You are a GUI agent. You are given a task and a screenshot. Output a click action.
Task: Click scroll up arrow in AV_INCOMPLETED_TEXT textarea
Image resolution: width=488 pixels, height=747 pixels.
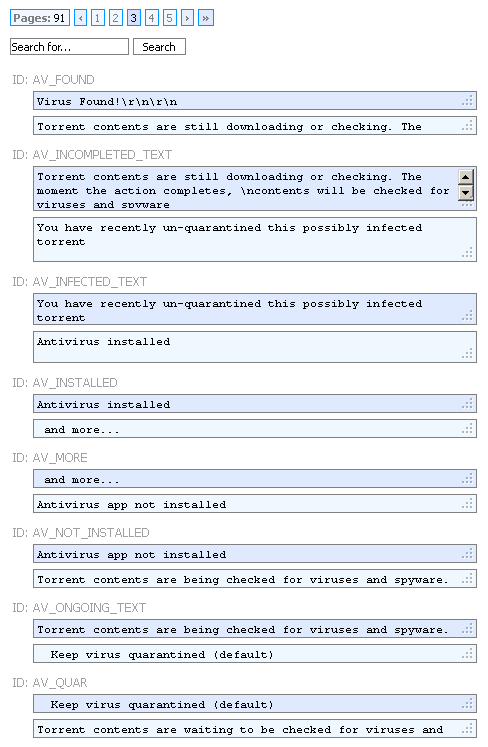click(x=466, y=177)
